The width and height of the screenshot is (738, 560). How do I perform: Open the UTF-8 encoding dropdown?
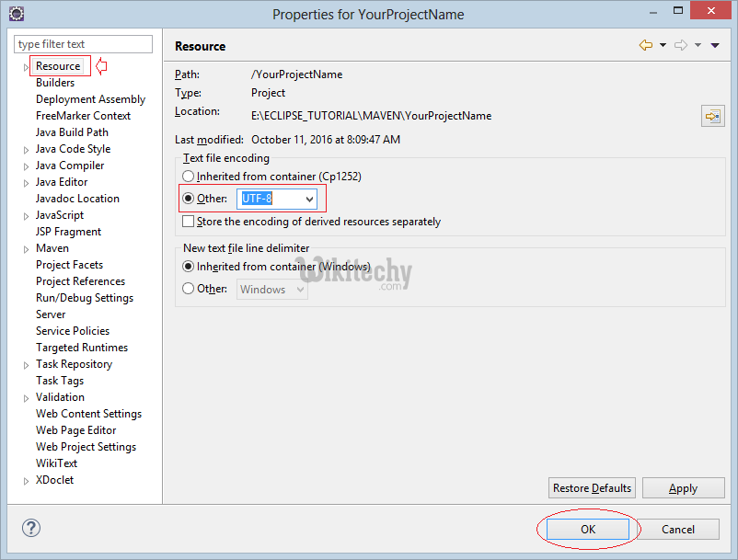coord(309,199)
